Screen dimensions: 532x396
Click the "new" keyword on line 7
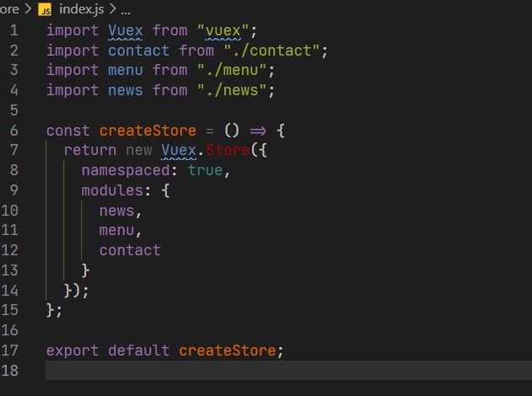pos(139,150)
